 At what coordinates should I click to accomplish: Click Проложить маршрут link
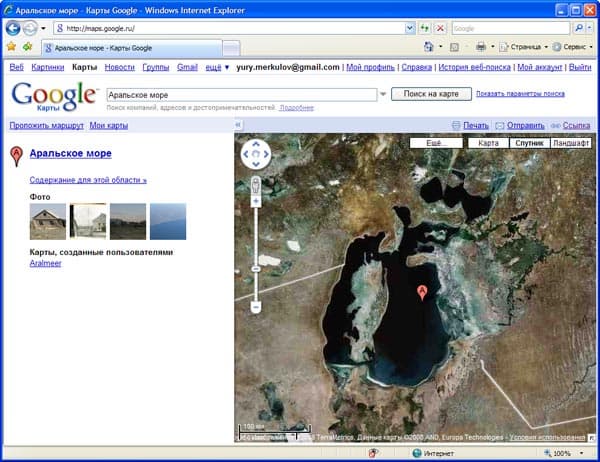click(x=46, y=126)
